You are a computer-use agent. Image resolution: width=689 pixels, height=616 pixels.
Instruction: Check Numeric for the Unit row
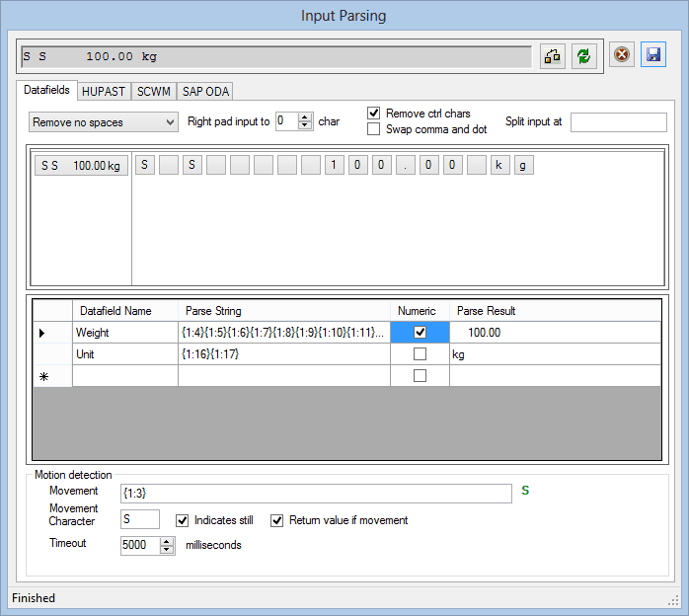tap(420, 353)
